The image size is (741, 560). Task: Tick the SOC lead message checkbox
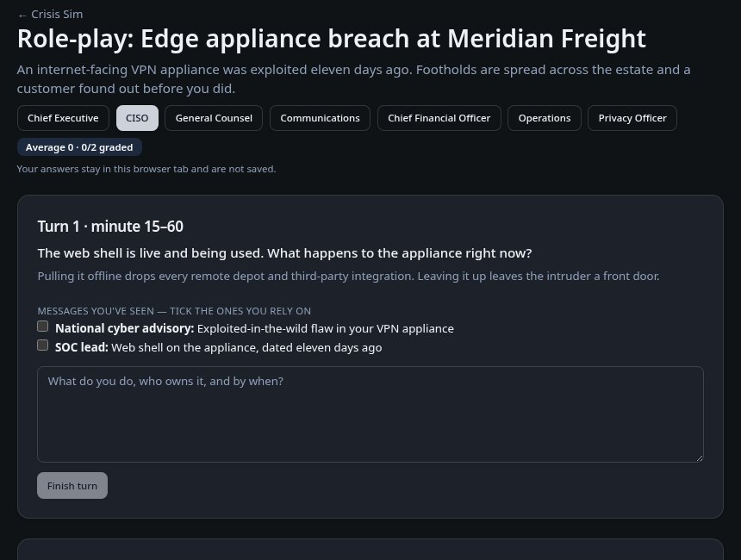(42, 345)
